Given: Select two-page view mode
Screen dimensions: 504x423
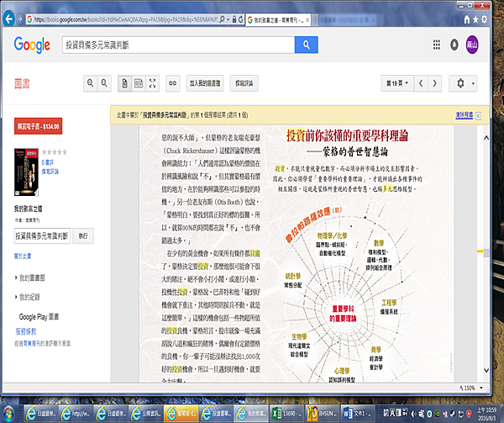Looking at the screenshot, I should point(139,83).
